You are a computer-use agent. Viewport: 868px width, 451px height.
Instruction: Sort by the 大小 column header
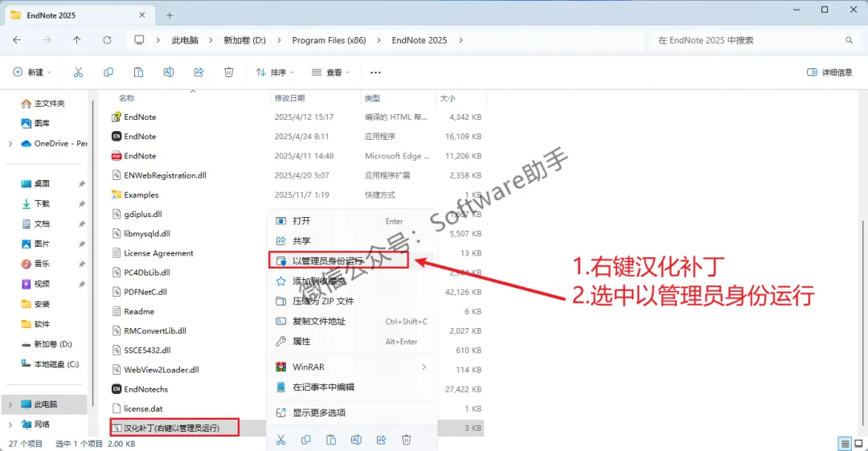pos(448,98)
